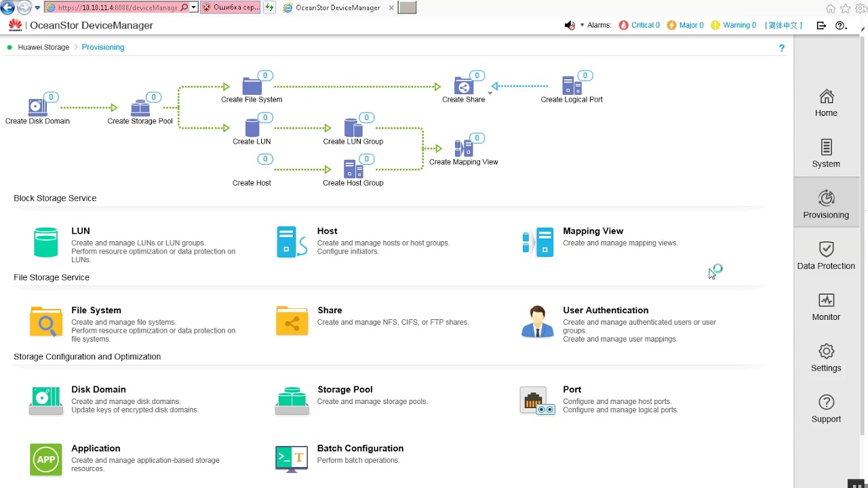
Task: Click the certificate error security badge
Action: tap(231, 7)
